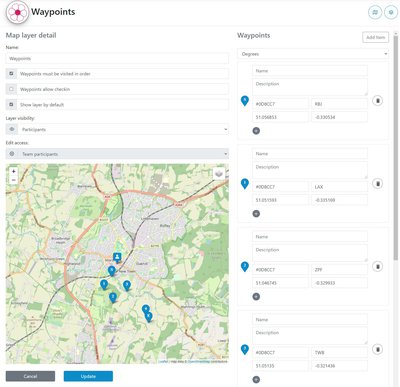Click the longitude field -0.330534

[339, 117]
